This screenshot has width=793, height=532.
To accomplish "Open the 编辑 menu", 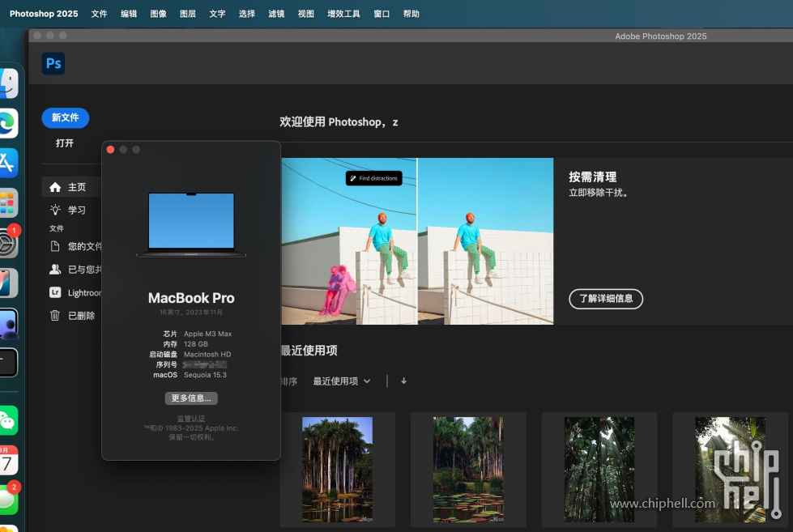I will (129, 14).
